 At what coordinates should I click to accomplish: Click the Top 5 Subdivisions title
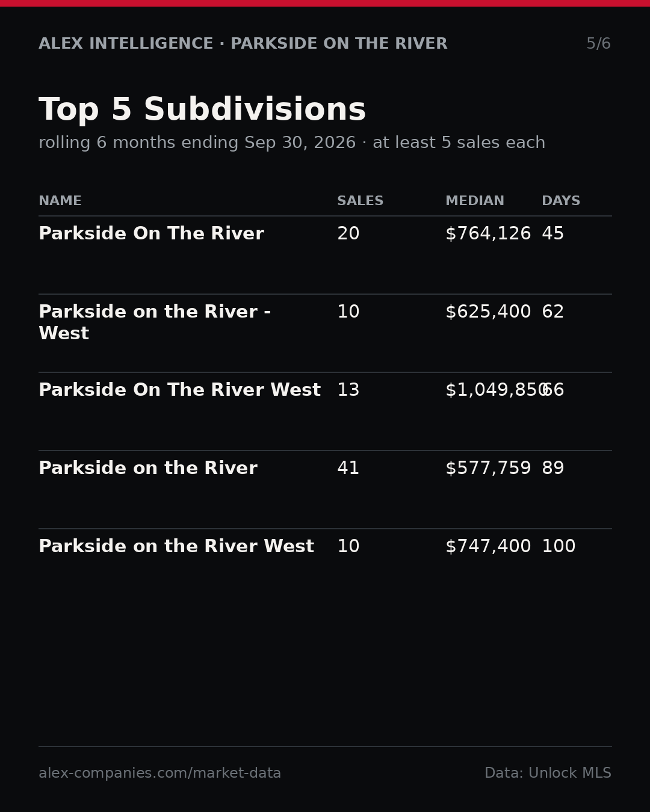point(202,111)
